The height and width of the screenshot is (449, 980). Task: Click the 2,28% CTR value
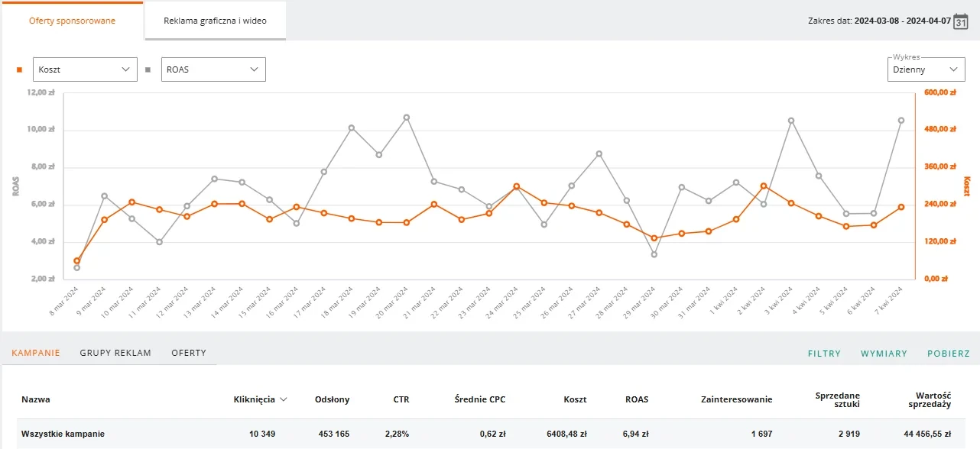point(397,434)
